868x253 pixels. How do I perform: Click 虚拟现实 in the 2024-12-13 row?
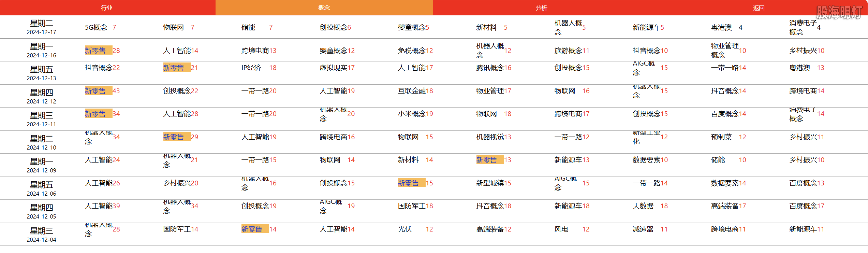click(x=333, y=68)
